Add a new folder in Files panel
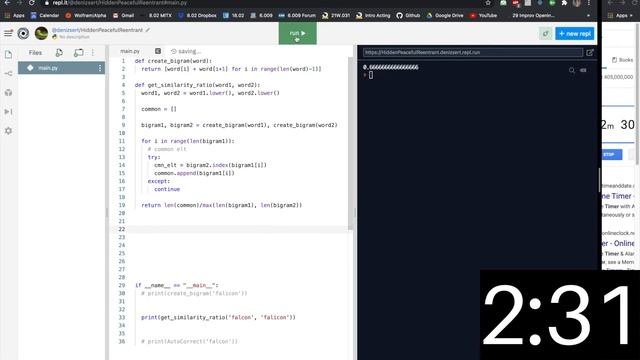 (78, 53)
